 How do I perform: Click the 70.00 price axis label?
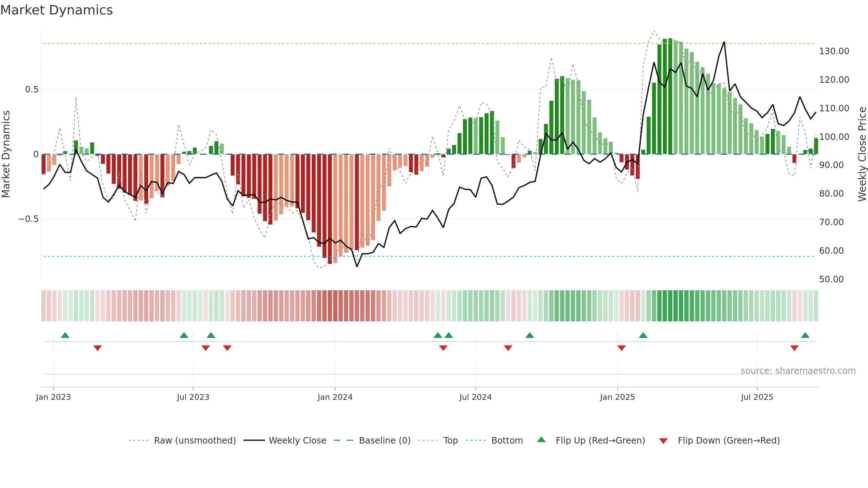(x=831, y=222)
